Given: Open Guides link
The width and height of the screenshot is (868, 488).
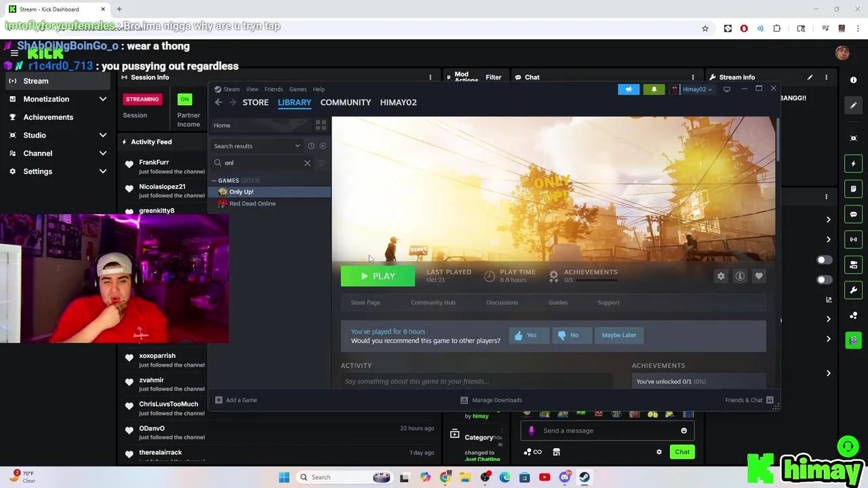Looking at the screenshot, I should click(x=558, y=302).
